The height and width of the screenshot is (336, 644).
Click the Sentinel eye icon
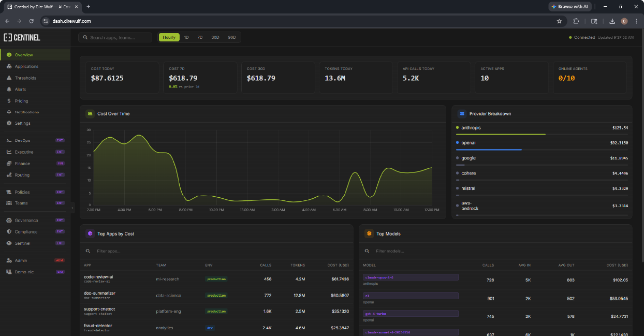9,243
